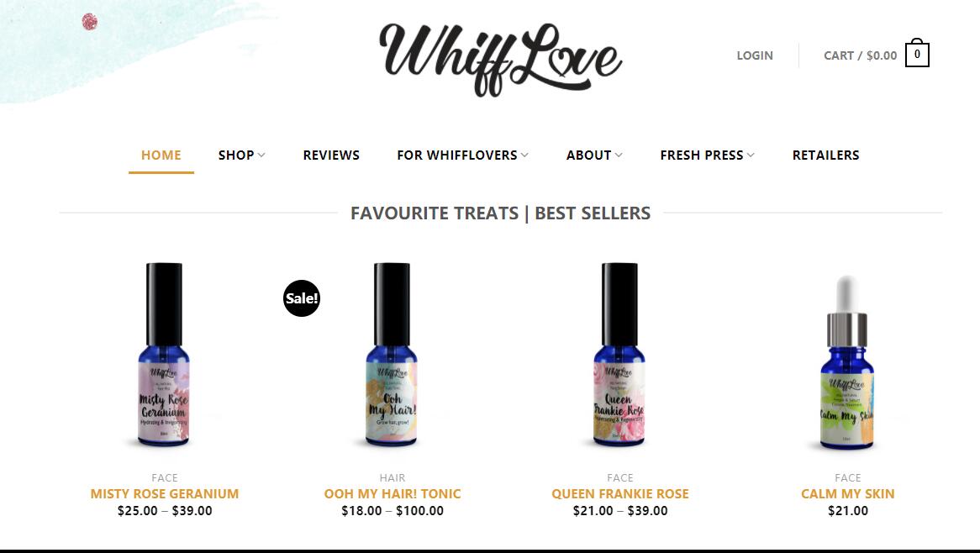Open the Retailers page

click(x=825, y=155)
